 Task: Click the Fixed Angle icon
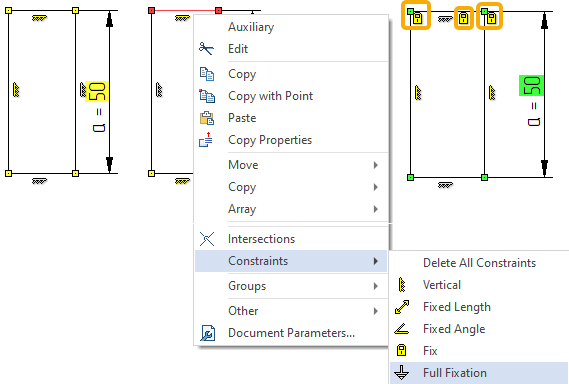click(402, 329)
